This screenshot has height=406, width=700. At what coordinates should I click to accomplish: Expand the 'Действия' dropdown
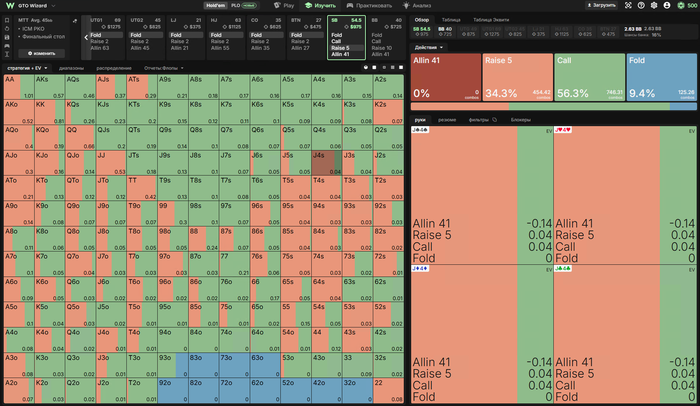point(429,47)
